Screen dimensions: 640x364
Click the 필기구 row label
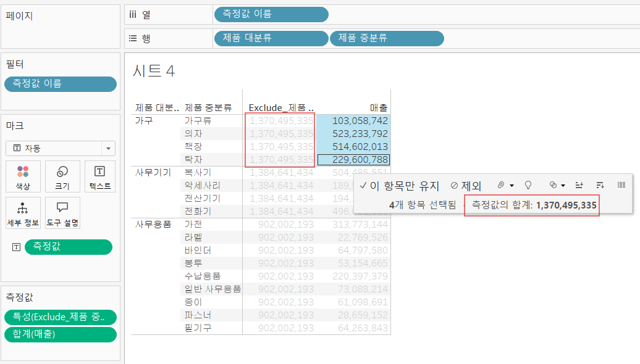[x=198, y=328]
